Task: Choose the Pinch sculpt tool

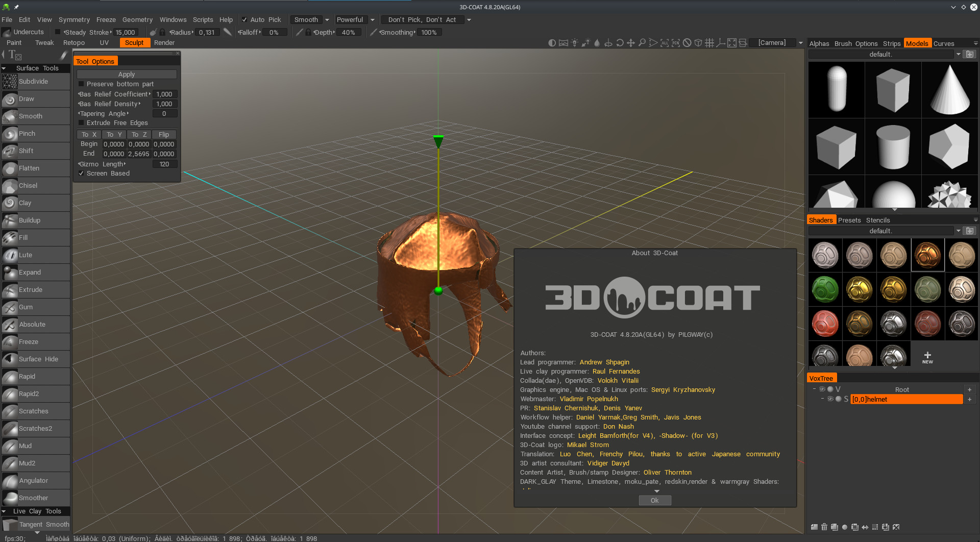Action: pyautogui.click(x=36, y=134)
